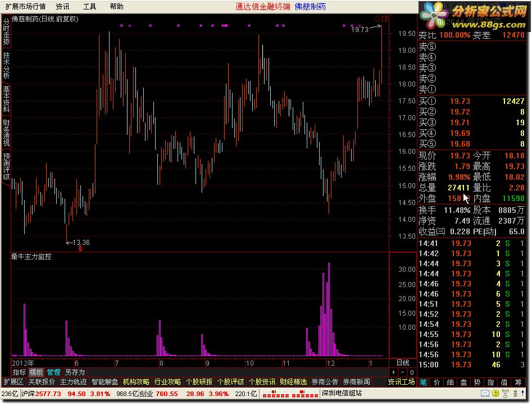Click the diamond icon above the chart
Screen dimensions: 532x405
pyautogui.click(x=377, y=19)
